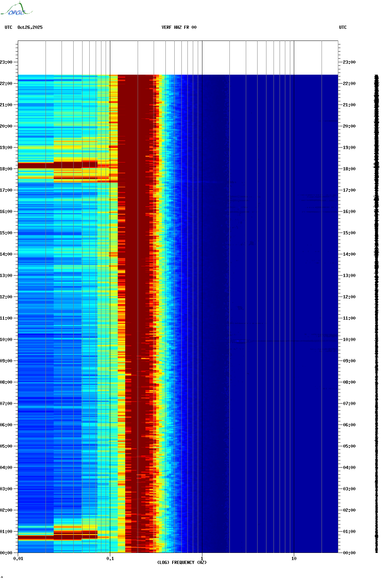Click the 12:00 label on the left axis
The height and width of the screenshot is (581, 392).
click(6, 297)
